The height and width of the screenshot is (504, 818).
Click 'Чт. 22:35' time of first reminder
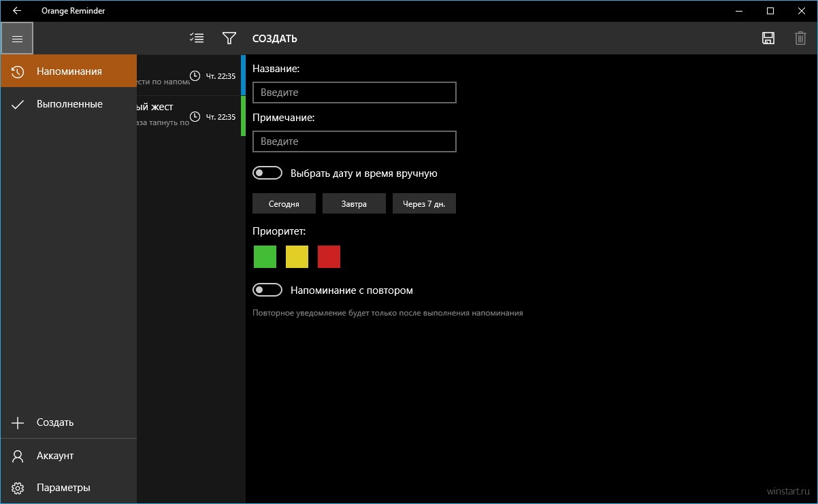tap(220, 76)
